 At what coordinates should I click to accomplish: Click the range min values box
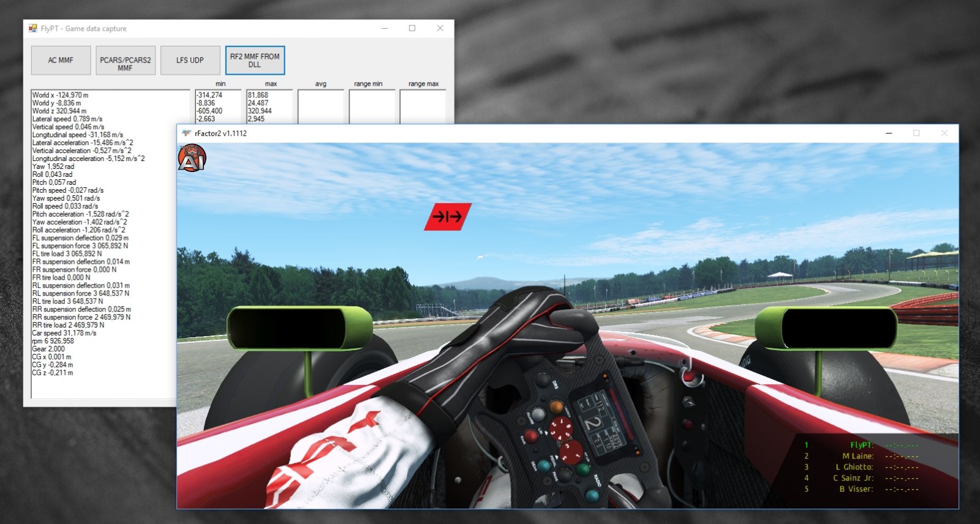(372, 107)
